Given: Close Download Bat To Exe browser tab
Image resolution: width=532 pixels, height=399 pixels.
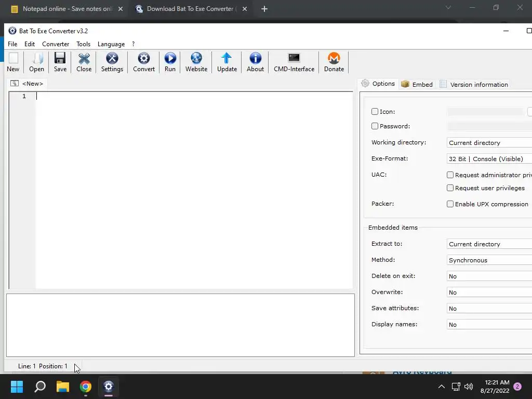Looking at the screenshot, I should (245, 9).
